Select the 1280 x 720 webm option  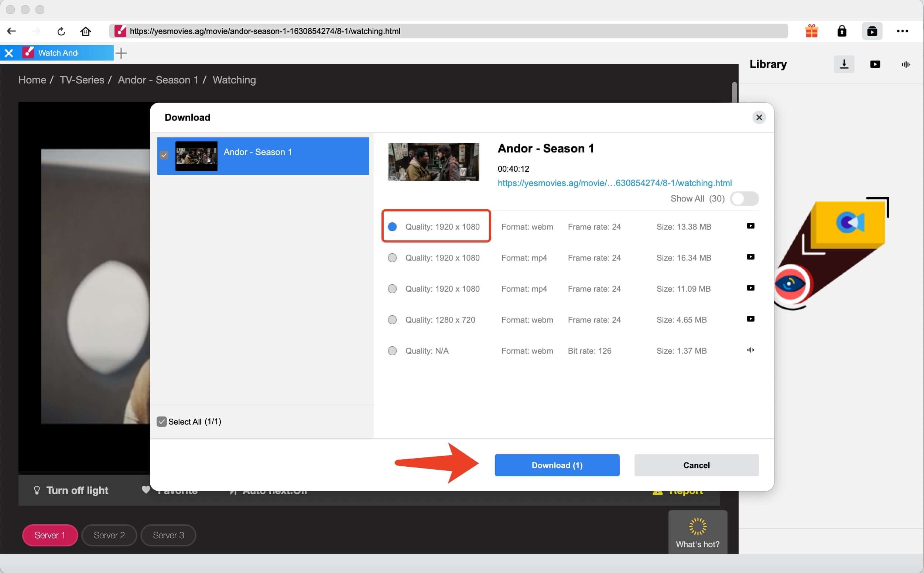pyautogui.click(x=392, y=320)
